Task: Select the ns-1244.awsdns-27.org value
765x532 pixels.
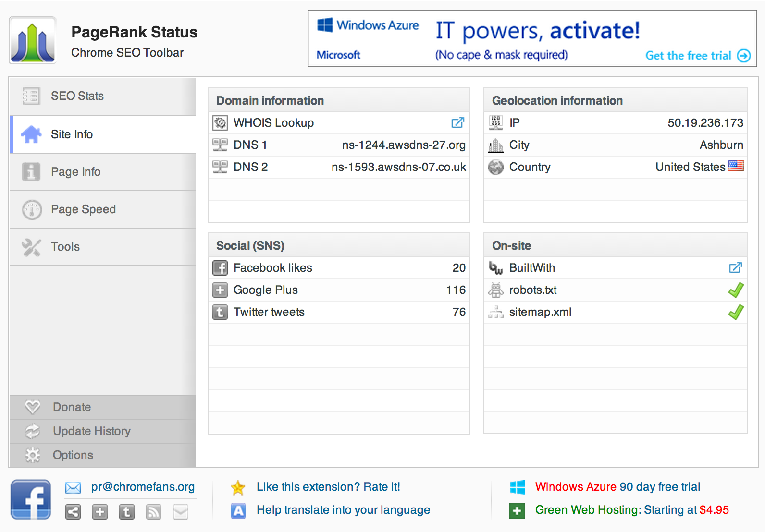Action: [404, 145]
